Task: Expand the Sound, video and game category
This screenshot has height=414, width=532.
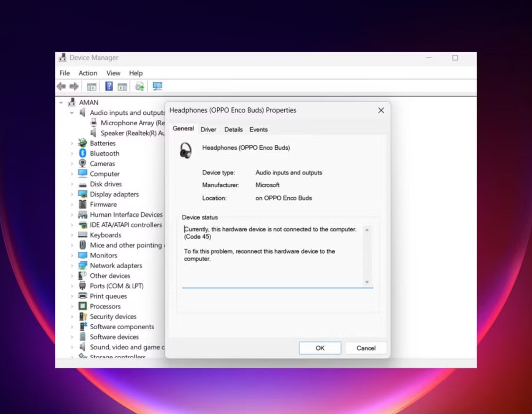Action: pyautogui.click(x=71, y=347)
